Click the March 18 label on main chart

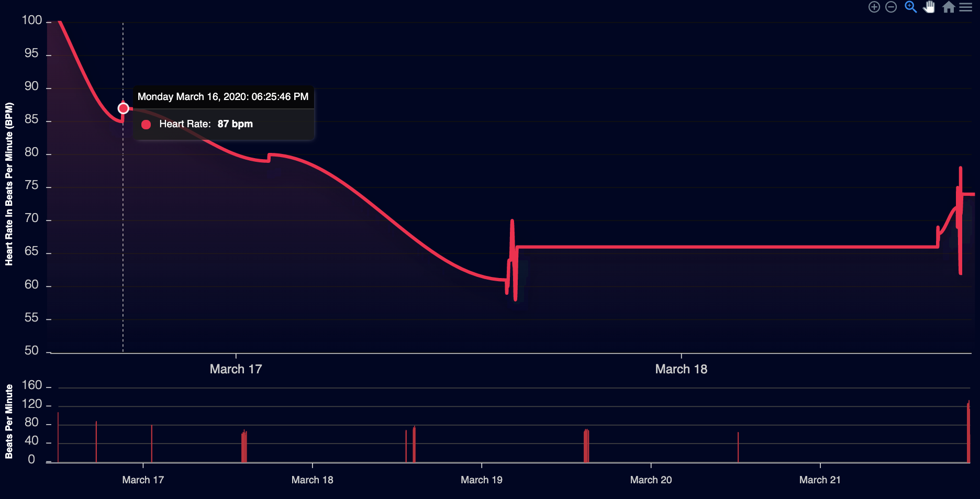[x=681, y=369]
